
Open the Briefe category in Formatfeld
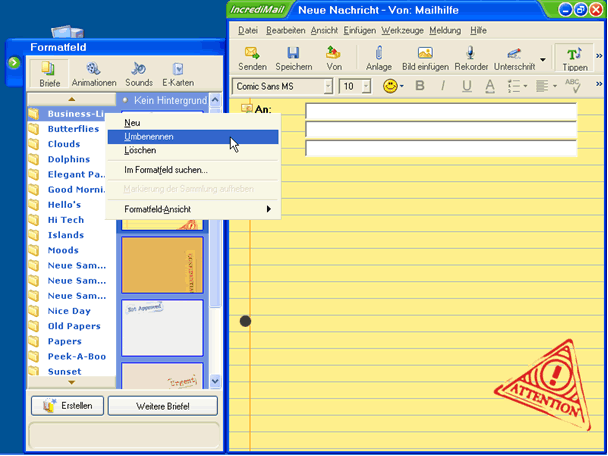pos(49,74)
